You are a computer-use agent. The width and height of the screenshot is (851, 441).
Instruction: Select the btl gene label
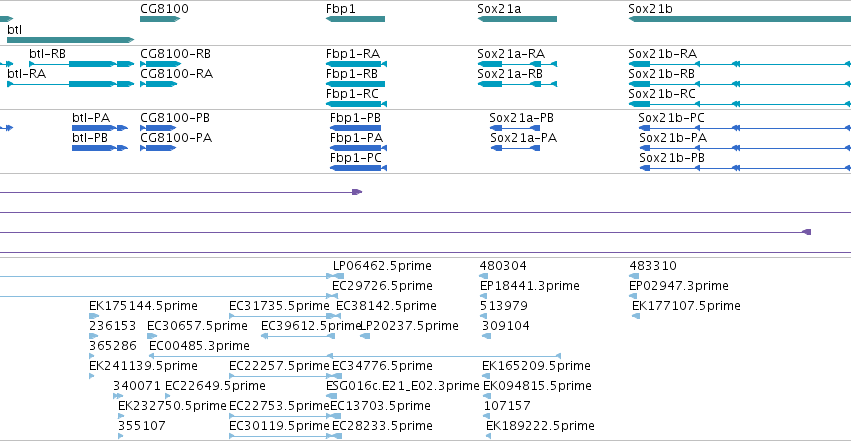pyautogui.click(x=15, y=30)
